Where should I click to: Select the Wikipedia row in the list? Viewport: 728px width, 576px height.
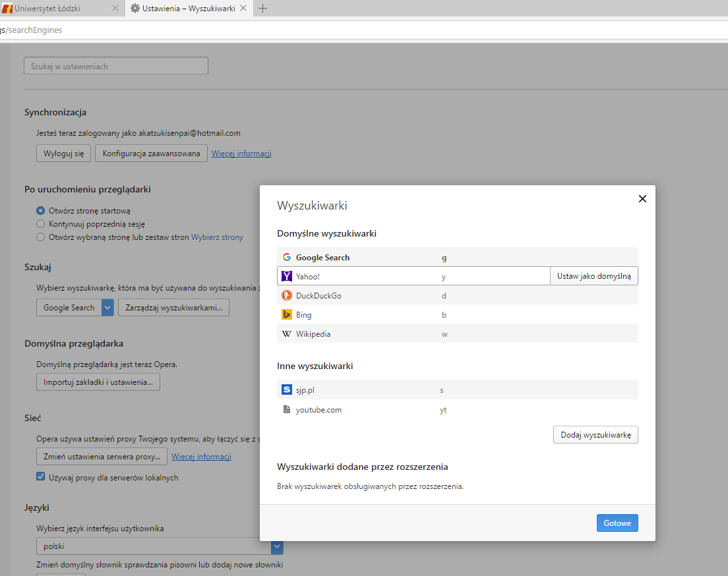458,333
